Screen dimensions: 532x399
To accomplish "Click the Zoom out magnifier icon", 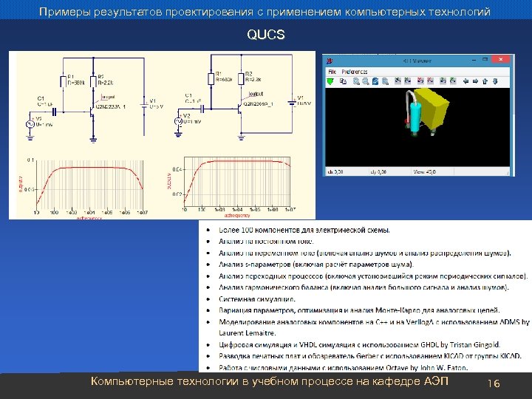I will tap(366, 81).
